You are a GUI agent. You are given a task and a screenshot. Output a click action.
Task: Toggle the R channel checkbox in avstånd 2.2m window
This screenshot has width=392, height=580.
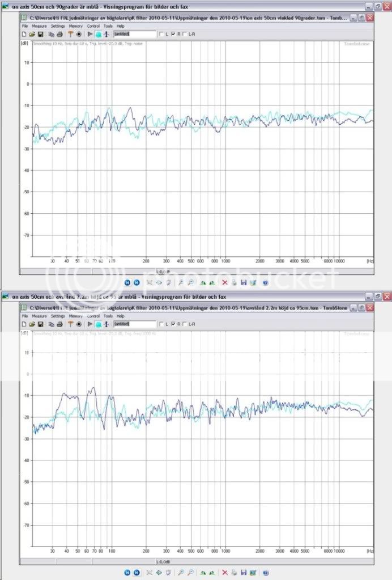(x=173, y=324)
